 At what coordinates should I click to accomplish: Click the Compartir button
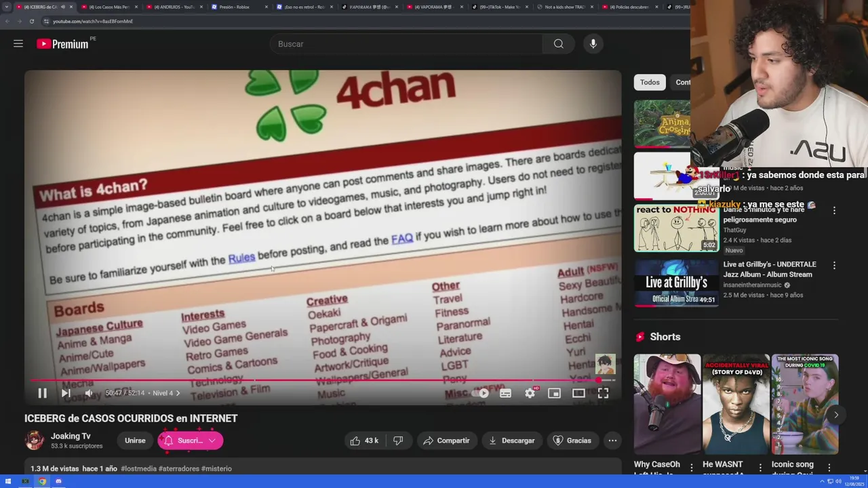(x=446, y=441)
